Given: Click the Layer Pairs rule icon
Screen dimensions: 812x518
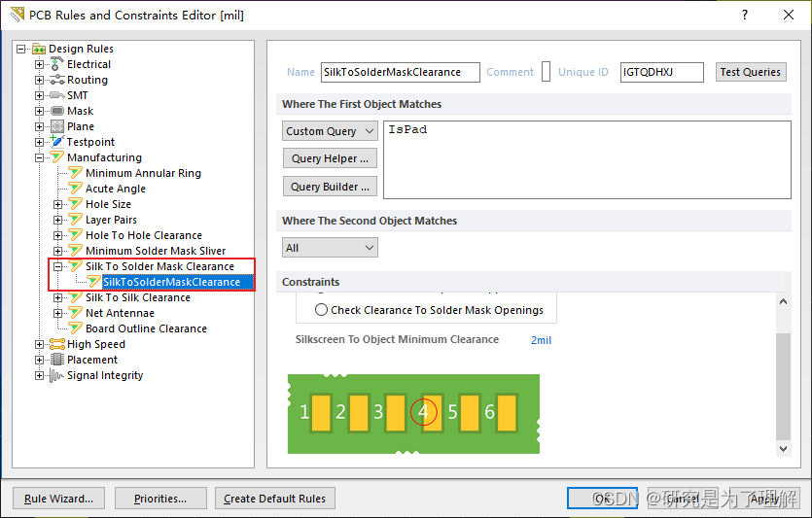Looking at the screenshot, I should tap(76, 220).
